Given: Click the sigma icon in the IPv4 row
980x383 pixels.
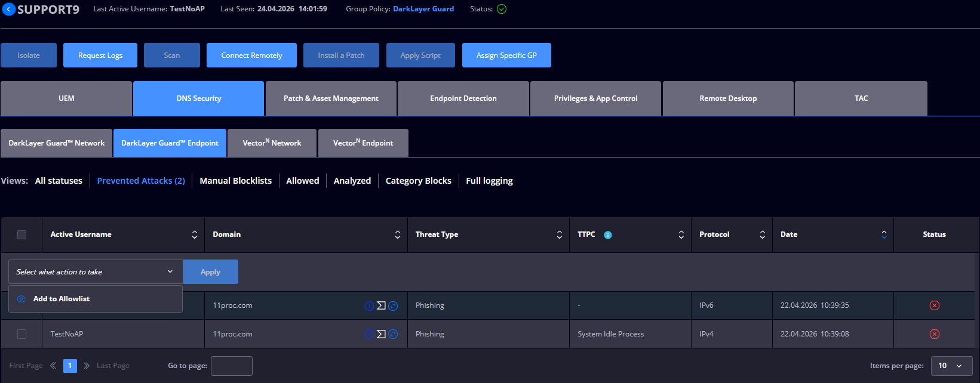Looking at the screenshot, I should pyautogui.click(x=381, y=334).
